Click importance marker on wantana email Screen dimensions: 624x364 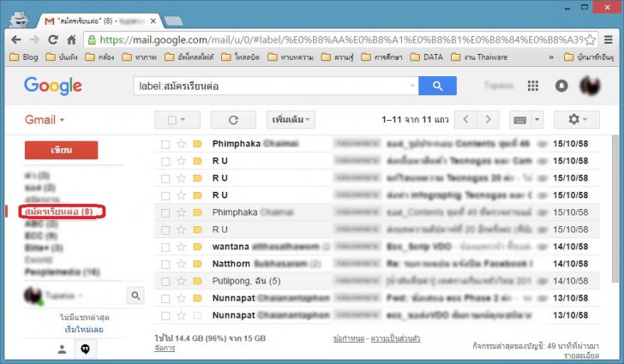click(x=197, y=247)
